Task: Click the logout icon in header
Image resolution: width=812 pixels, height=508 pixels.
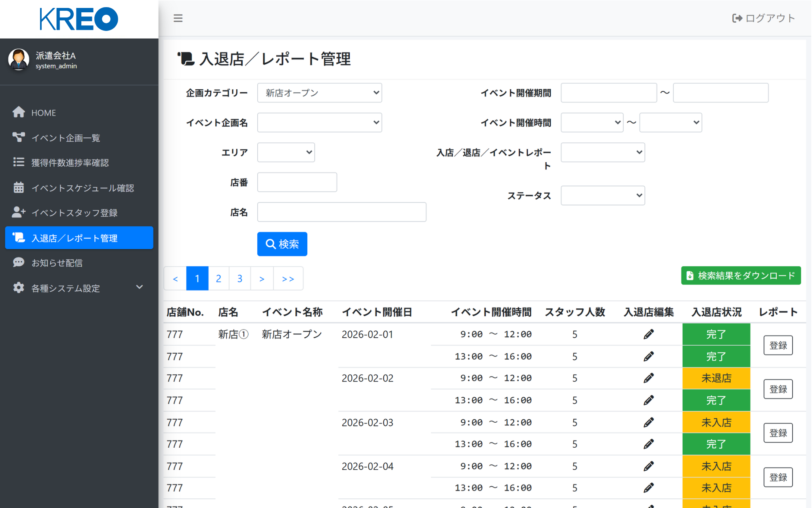Action: coord(737,18)
